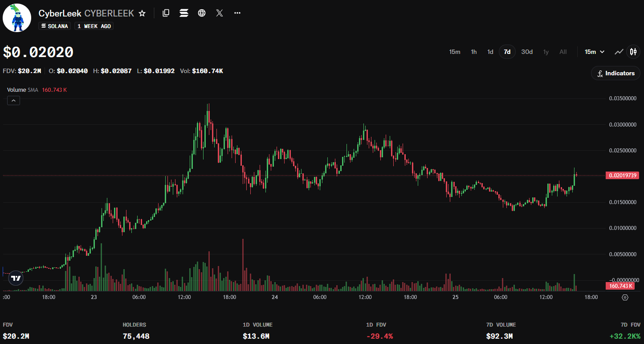Image resolution: width=644 pixels, height=344 pixels.
Task: Copy the token address with the copy icon
Action: coord(166,13)
